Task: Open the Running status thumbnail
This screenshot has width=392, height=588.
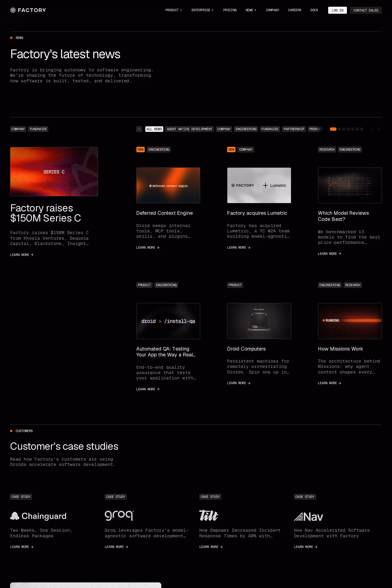Action: [x=350, y=321]
